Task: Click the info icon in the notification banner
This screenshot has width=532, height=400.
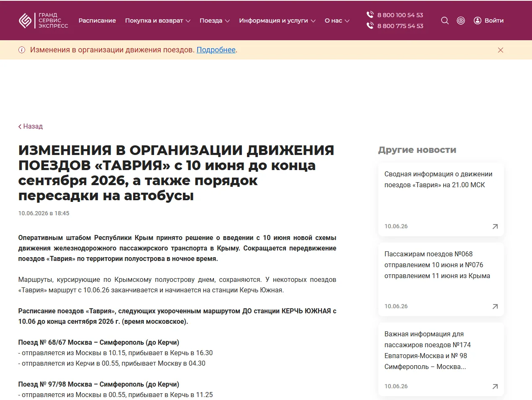Action: [22, 50]
